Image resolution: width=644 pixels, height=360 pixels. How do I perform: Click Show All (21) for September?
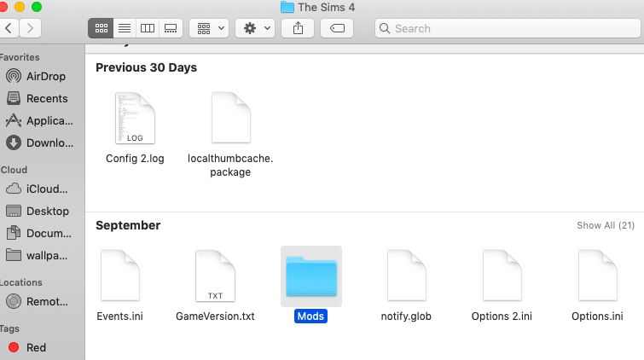(606, 225)
